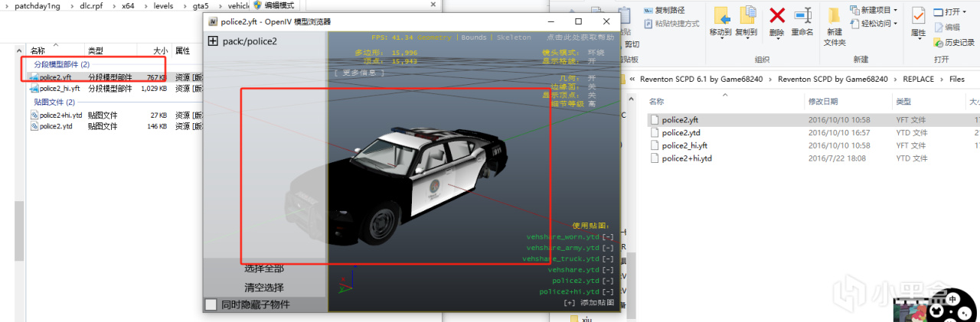Toggle 边缘面 wireframe setting
Image resolution: width=980 pixels, height=322 pixels.
click(591, 86)
